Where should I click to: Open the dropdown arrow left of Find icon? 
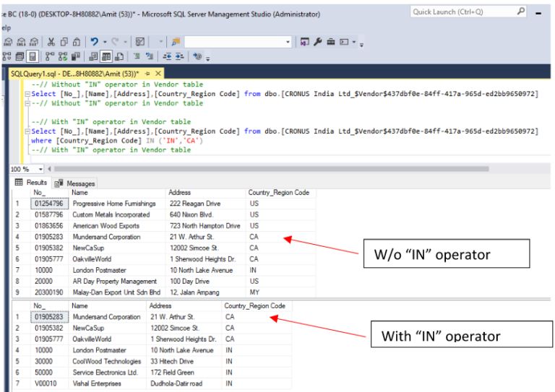click(161, 42)
